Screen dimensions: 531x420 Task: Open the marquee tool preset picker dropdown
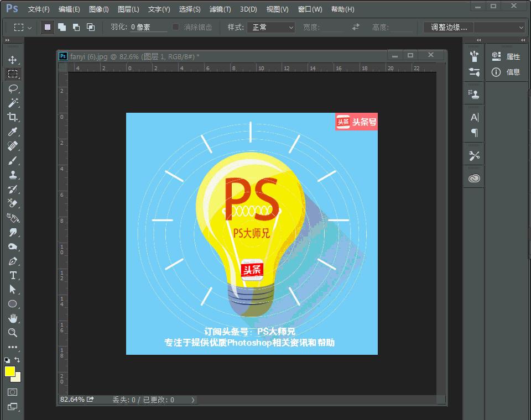(x=25, y=27)
